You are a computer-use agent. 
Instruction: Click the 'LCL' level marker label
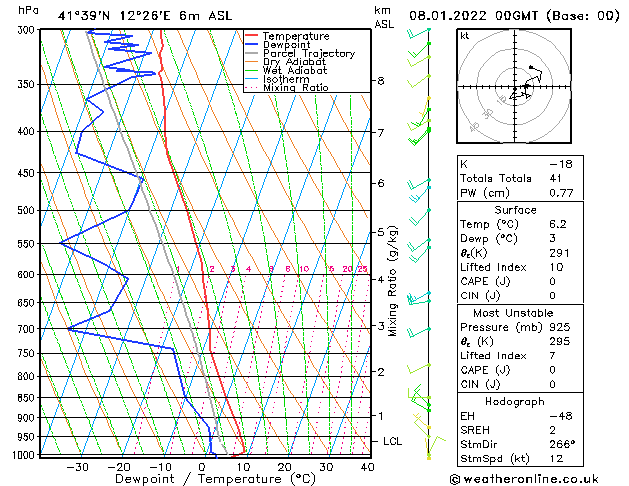(x=392, y=441)
